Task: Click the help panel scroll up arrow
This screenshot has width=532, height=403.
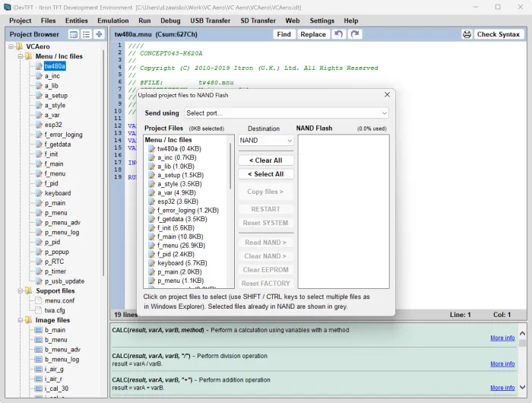Action: [x=523, y=334]
